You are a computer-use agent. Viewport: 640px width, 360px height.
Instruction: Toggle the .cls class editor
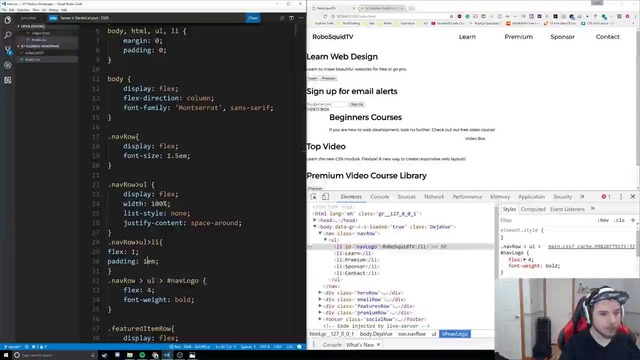coord(620,220)
